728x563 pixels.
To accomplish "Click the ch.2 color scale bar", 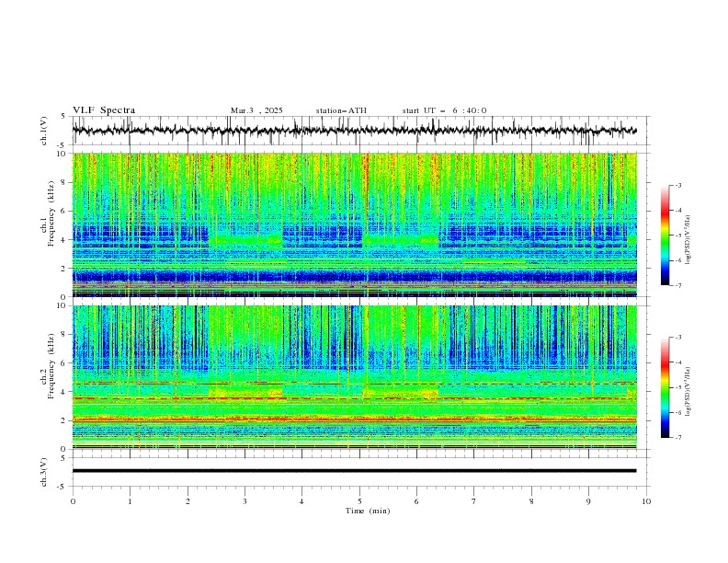I will tap(665, 387).
